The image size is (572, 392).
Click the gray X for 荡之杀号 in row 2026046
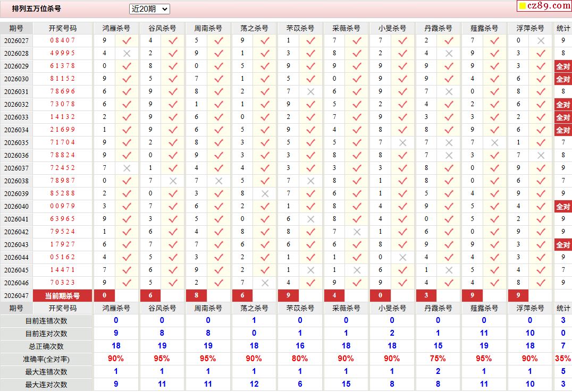265,283
